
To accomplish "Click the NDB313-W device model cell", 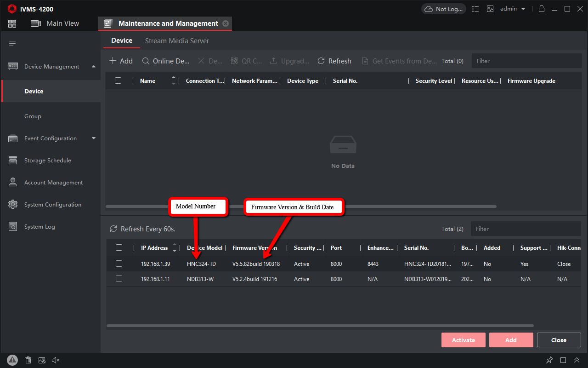I will pos(200,279).
